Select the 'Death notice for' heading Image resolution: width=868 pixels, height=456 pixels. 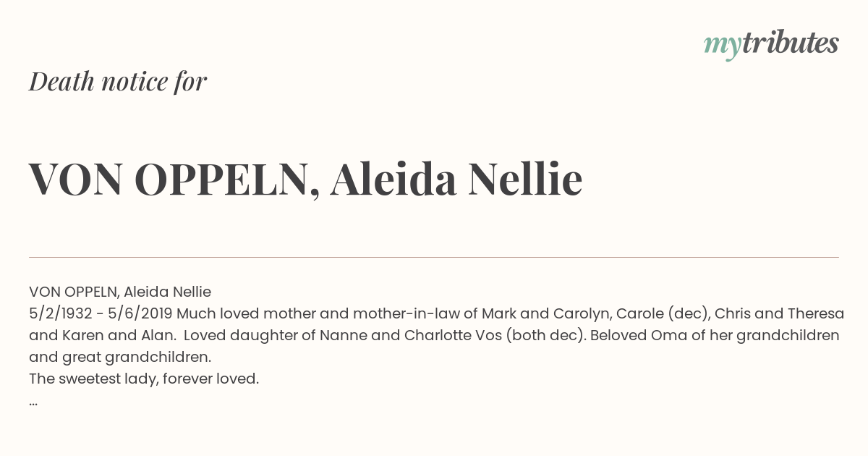pos(118,81)
